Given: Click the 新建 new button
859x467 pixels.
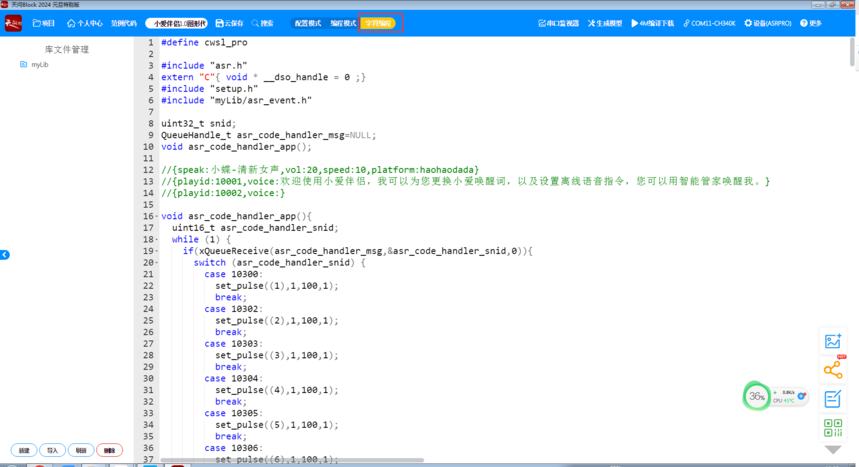Looking at the screenshot, I should [x=24, y=451].
